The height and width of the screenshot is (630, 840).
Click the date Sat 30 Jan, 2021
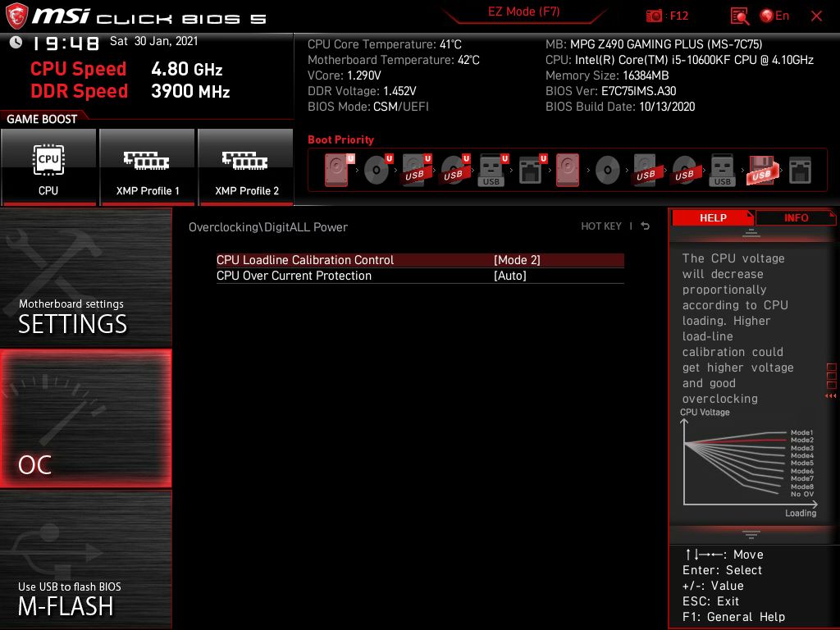tap(153, 41)
